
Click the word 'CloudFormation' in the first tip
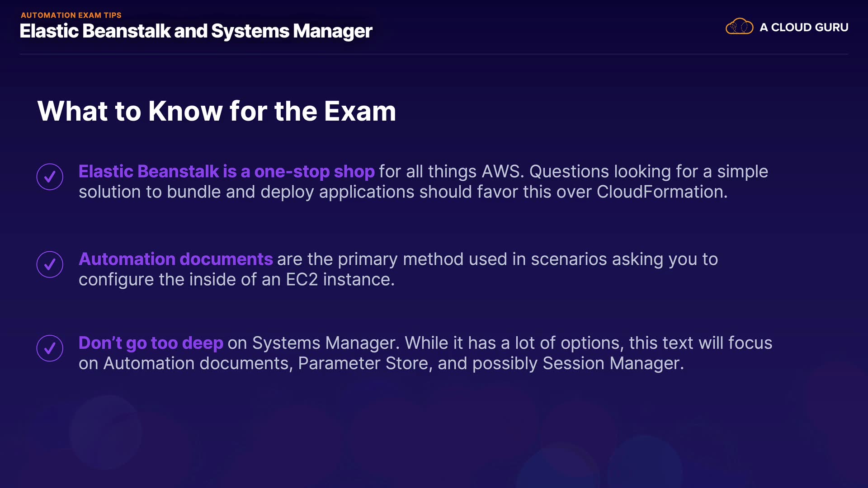coord(661,192)
